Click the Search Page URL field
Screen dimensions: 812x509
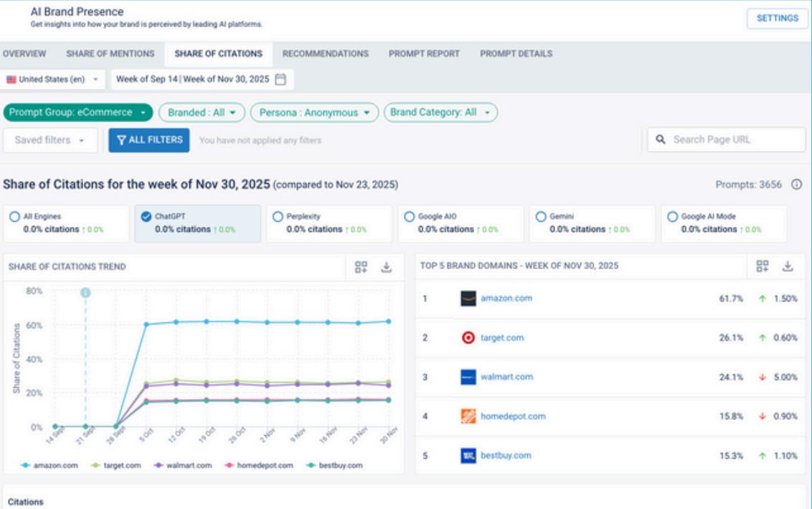726,139
